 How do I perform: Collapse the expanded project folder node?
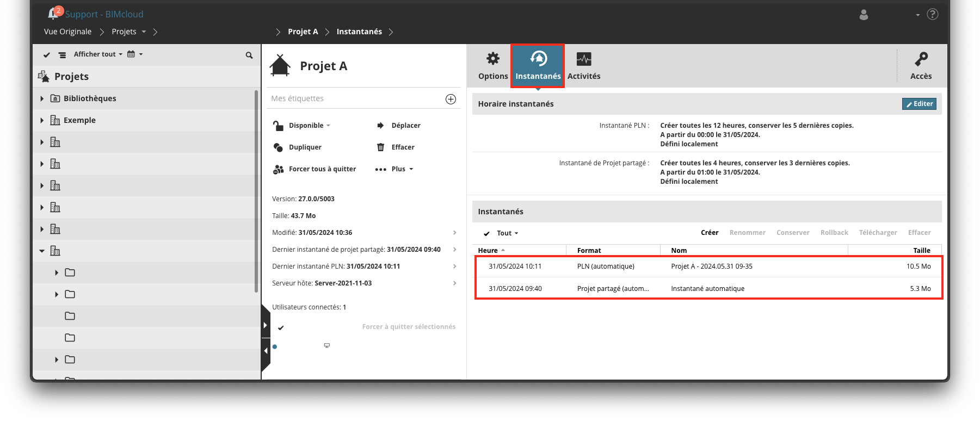[x=42, y=251]
